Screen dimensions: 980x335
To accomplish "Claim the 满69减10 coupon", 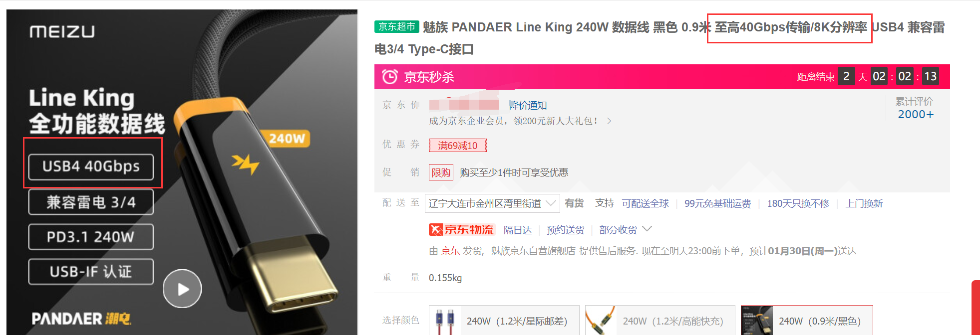I will [457, 146].
